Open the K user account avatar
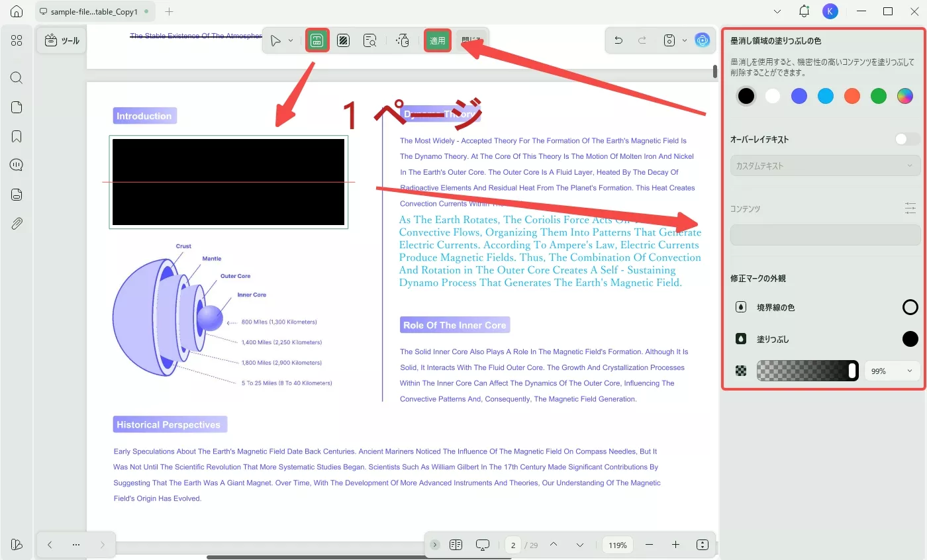927x560 pixels. 830,11
